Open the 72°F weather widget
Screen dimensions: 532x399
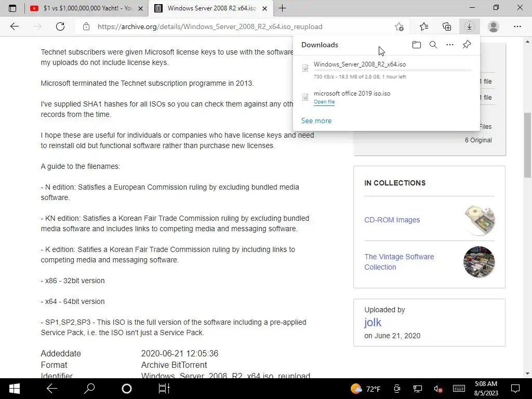pos(365,389)
